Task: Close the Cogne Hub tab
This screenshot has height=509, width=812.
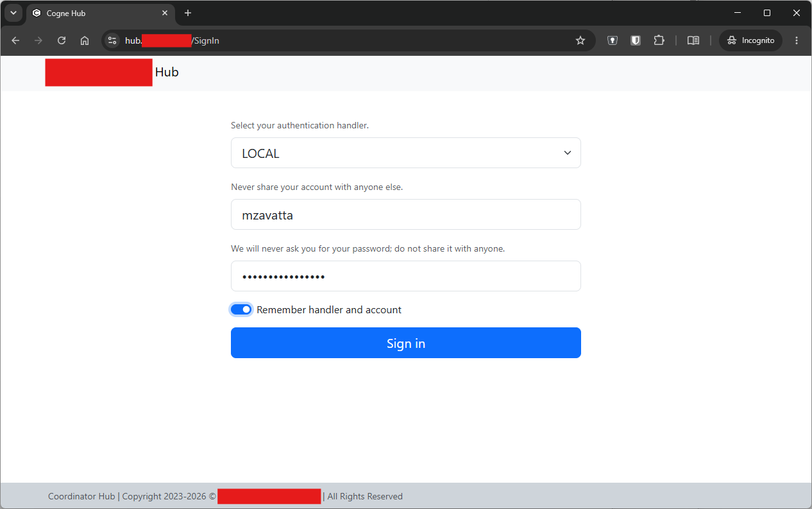Action: (x=165, y=13)
